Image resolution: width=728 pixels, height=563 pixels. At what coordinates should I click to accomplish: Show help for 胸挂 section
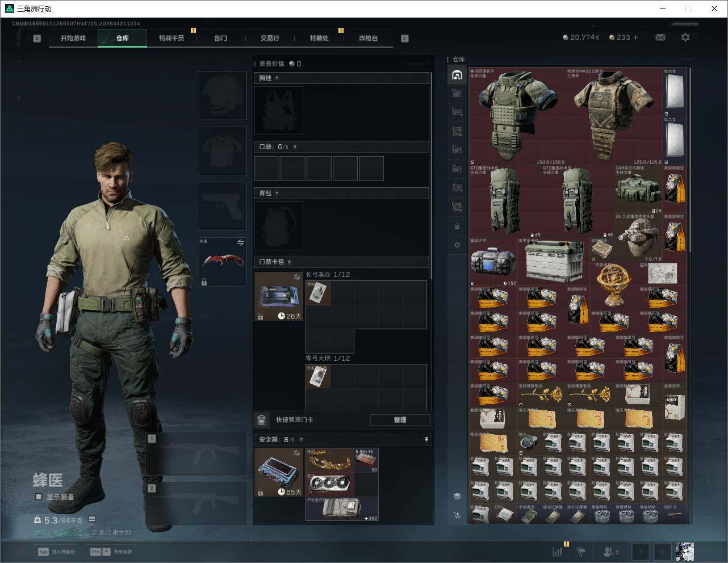(277, 78)
